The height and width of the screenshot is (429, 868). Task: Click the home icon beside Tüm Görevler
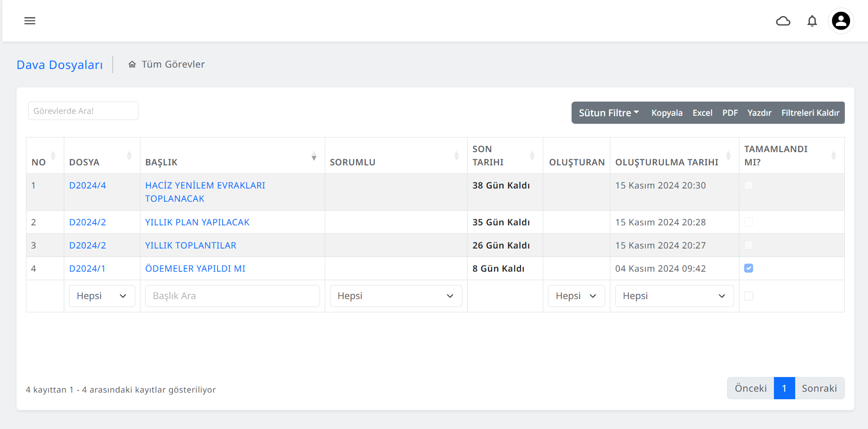132,64
